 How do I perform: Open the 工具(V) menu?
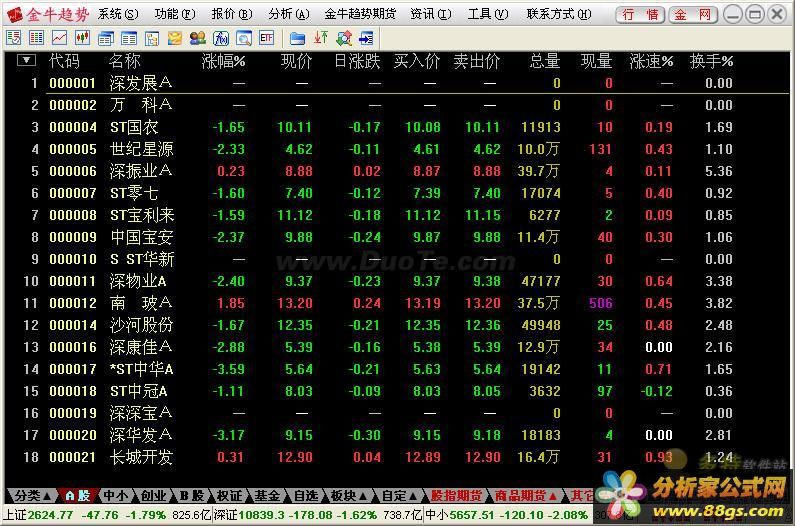pyautogui.click(x=488, y=14)
